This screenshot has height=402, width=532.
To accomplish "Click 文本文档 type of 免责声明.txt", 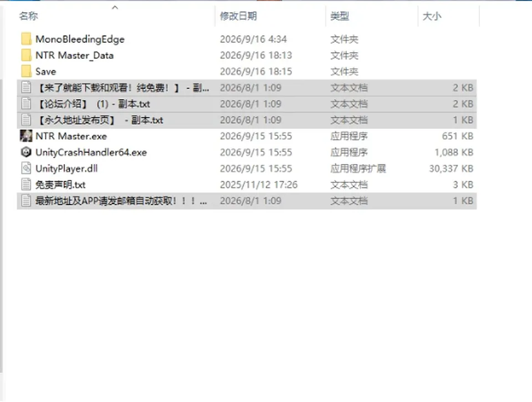I will coord(349,185).
